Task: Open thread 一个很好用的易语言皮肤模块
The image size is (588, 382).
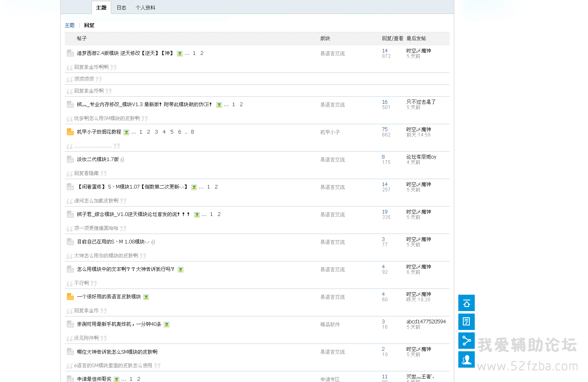Action: [109, 297]
